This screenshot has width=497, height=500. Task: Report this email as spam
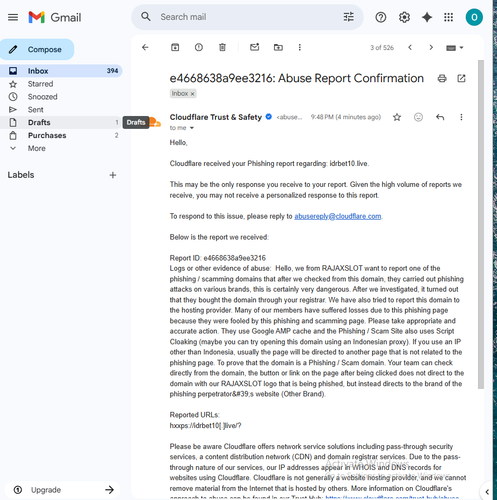(x=199, y=47)
